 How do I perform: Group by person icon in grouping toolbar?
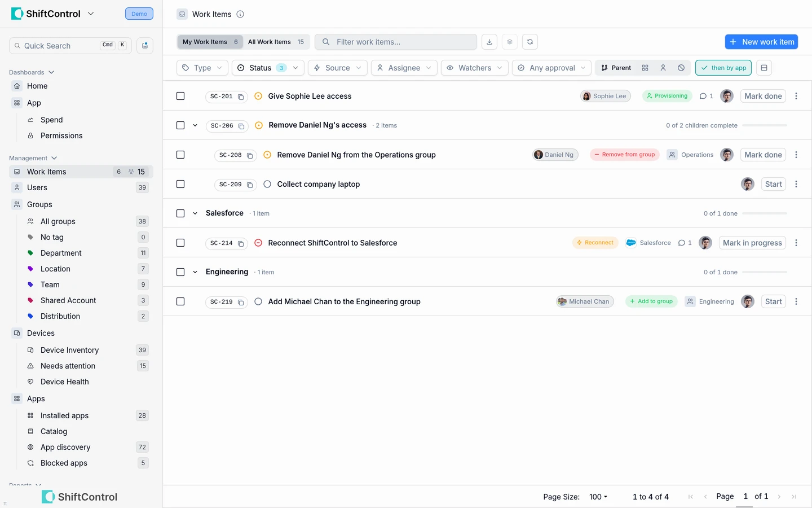[663, 68]
